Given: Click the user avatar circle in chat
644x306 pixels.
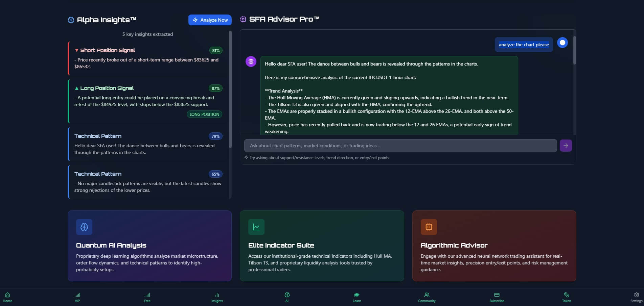Looking at the screenshot, I should tap(562, 43).
